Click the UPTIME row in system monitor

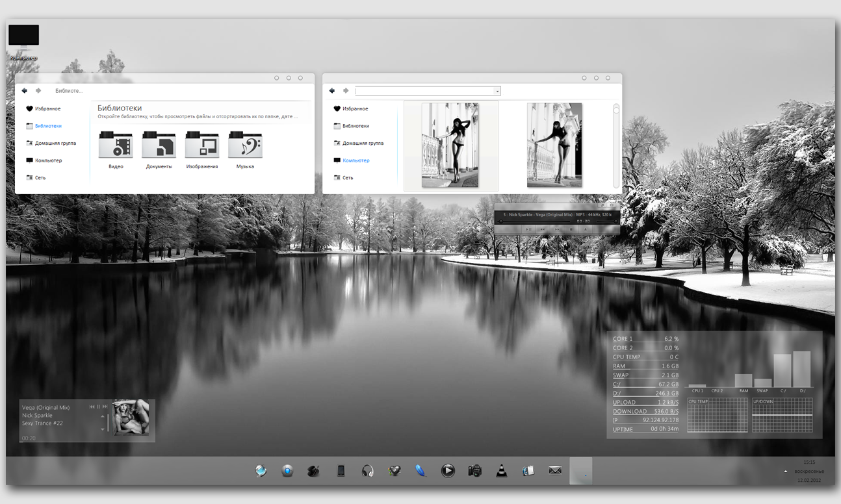coord(645,429)
